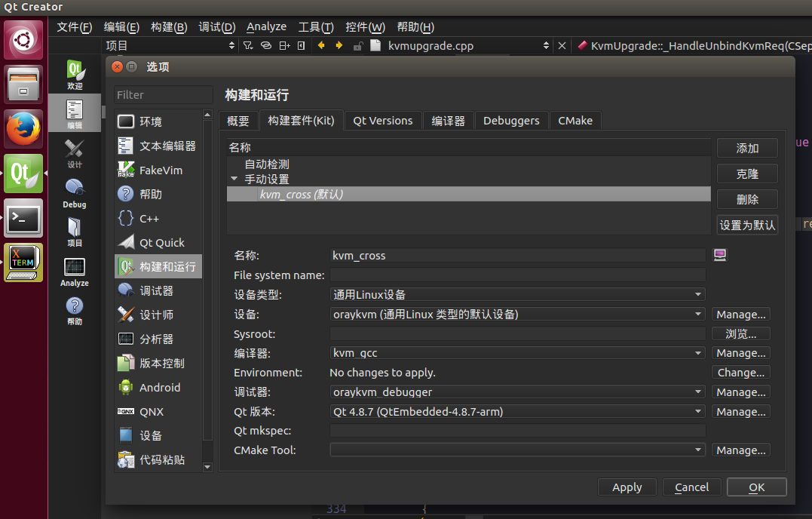Click the split pane icon in toolbar
Viewport: 812px width, 519px height.
point(284,45)
